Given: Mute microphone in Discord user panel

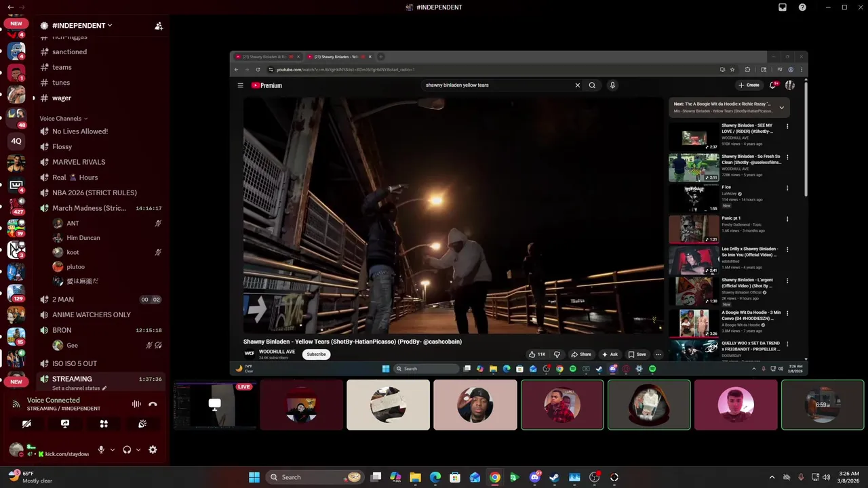Looking at the screenshot, I should click(101, 449).
